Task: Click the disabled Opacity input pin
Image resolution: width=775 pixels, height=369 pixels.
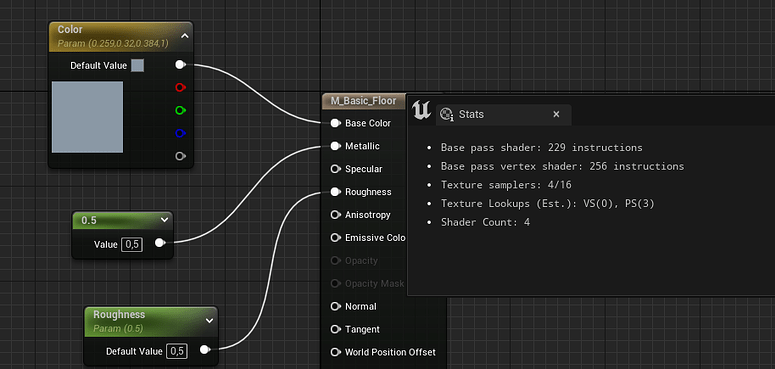Action: (x=336, y=260)
